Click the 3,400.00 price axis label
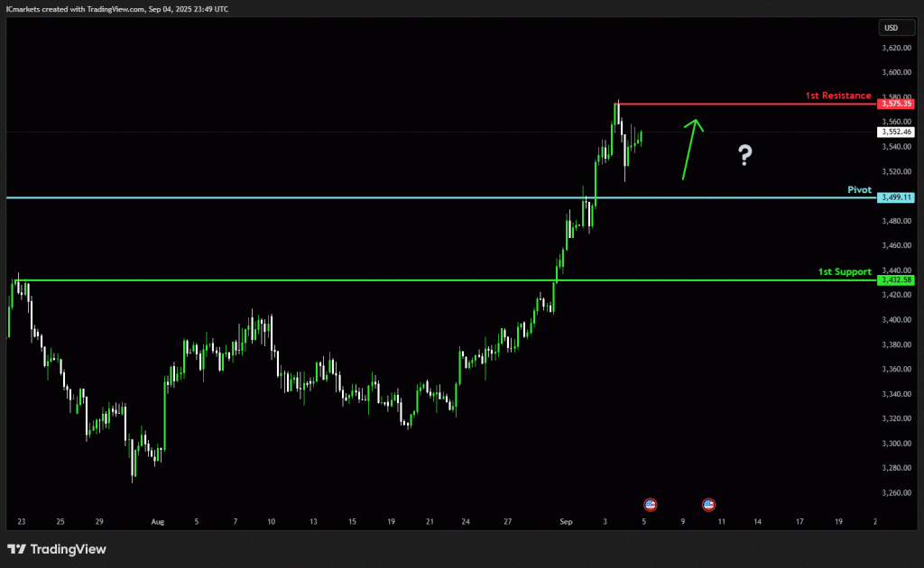 (x=896, y=319)
